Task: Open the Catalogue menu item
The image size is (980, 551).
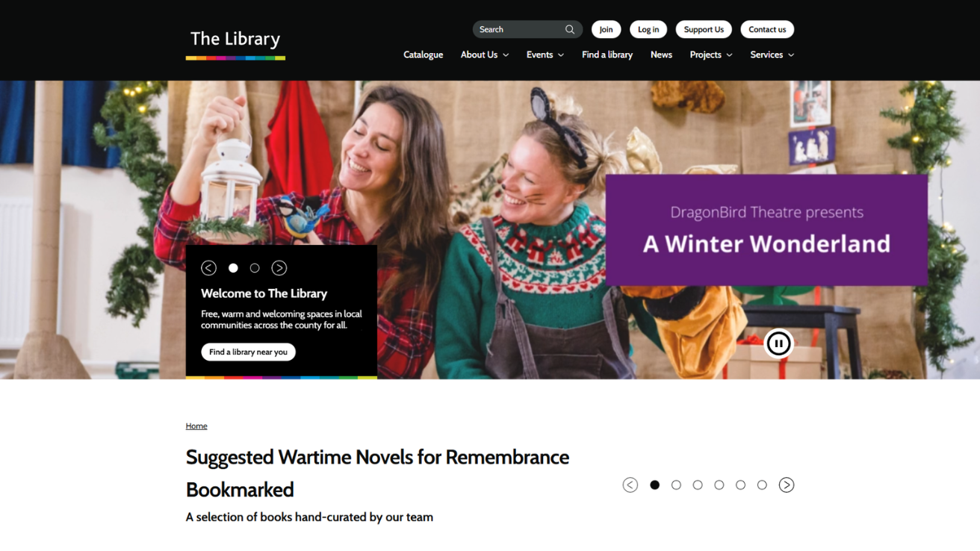Action: coord(424,55)
